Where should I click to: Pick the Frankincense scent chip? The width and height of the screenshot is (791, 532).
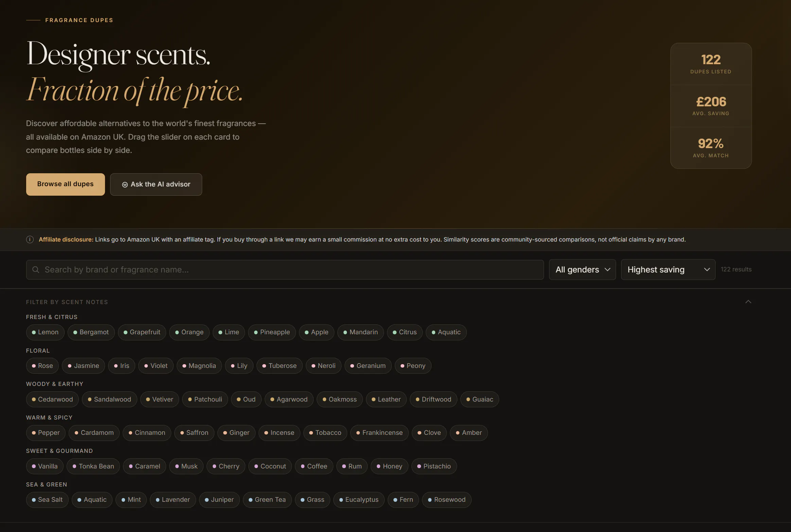click(380, 433)
